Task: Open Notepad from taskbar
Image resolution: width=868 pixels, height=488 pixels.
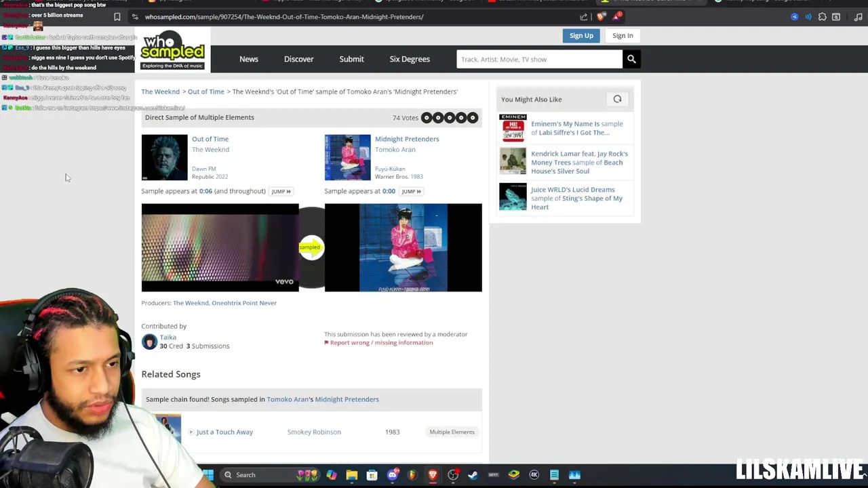Action: (555, 475)
